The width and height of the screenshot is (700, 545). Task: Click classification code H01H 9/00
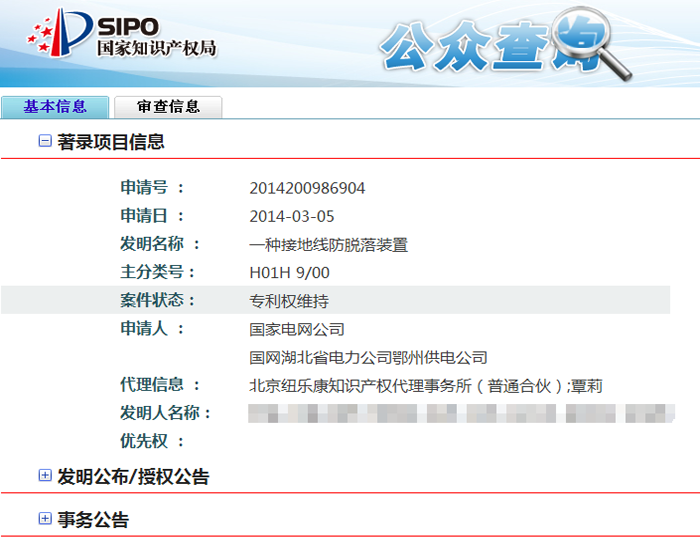tap(289, 272)
